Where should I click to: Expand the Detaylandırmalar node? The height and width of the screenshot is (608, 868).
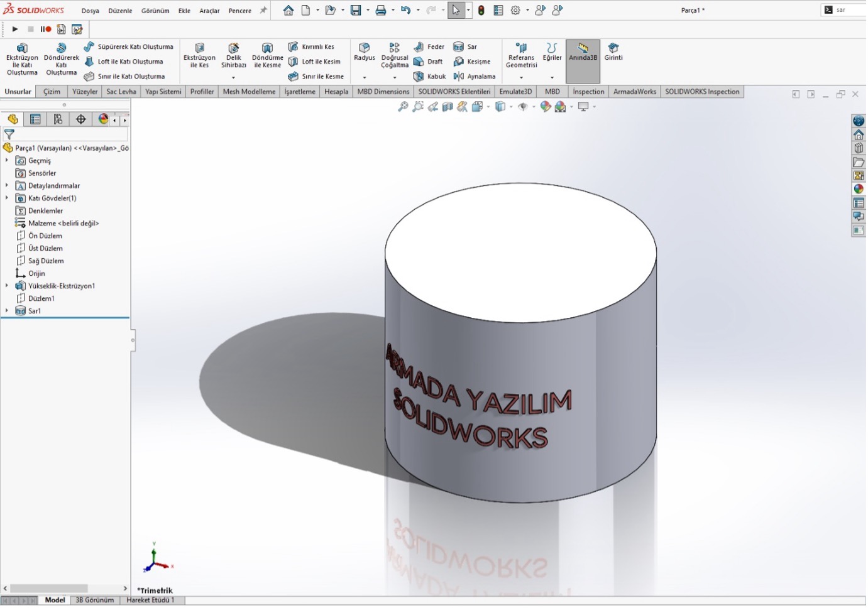point(7,186)
